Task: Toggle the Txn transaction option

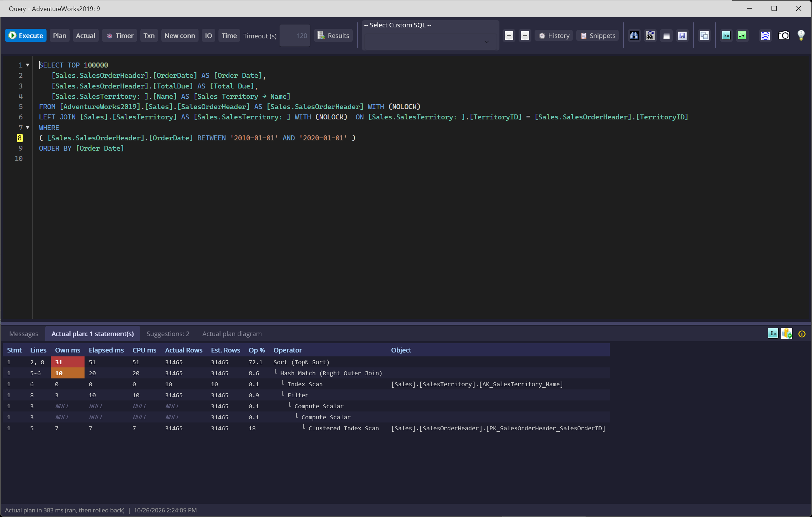Action: click(149, 36)
